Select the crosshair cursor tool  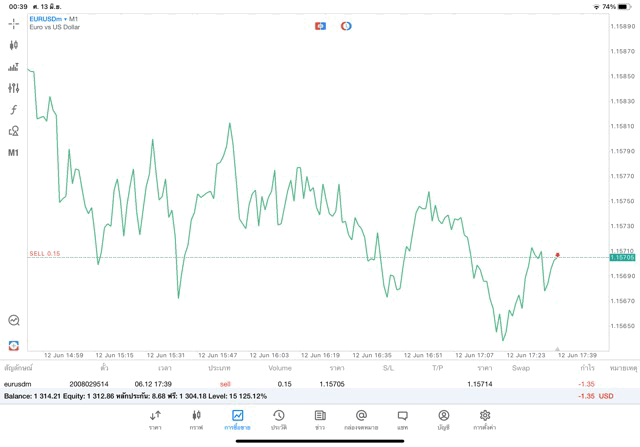(x=14, y=23)
